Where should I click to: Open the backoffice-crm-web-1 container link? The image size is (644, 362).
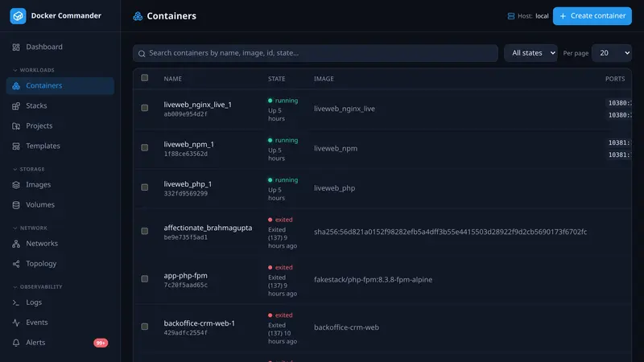click(199, 323)
